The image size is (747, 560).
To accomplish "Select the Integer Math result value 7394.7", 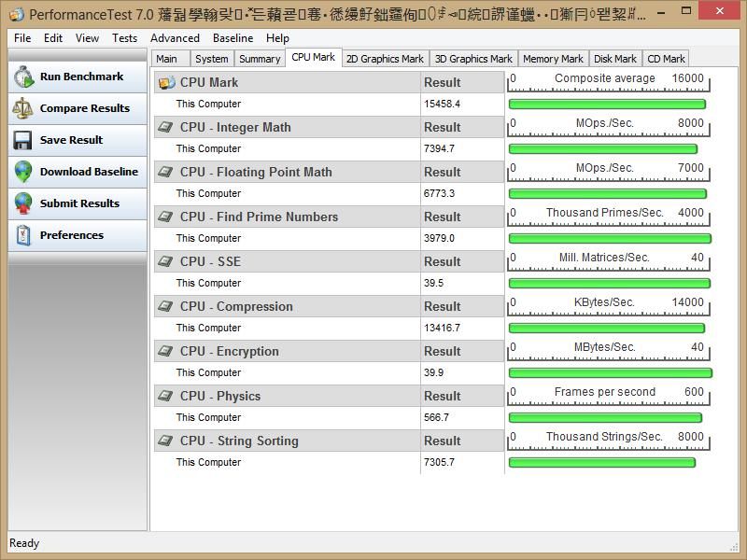I will tap(439, 148).
